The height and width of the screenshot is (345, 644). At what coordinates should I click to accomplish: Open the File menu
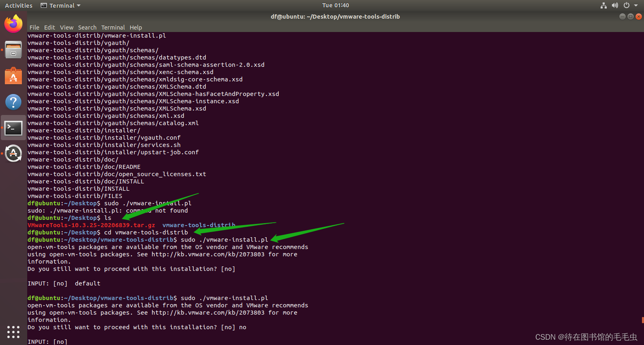[x=34, y=28]
